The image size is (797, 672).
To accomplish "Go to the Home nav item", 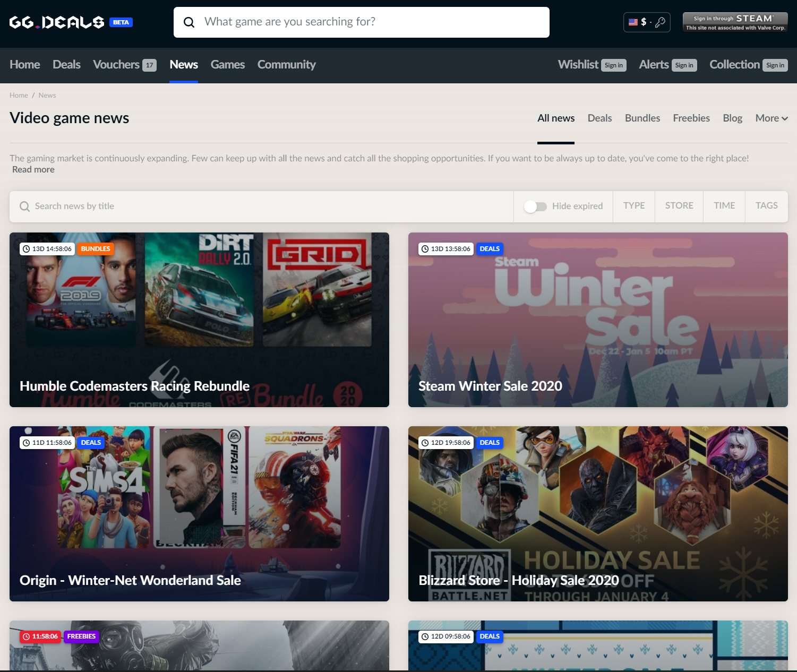I will click(25, 65).
